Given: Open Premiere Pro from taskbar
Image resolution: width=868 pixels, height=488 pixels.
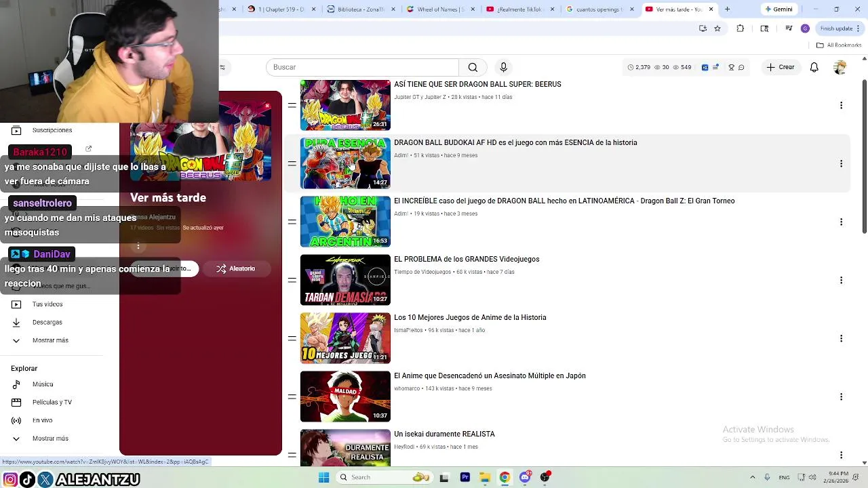Looking at the screenshot, I should (465, 477).
